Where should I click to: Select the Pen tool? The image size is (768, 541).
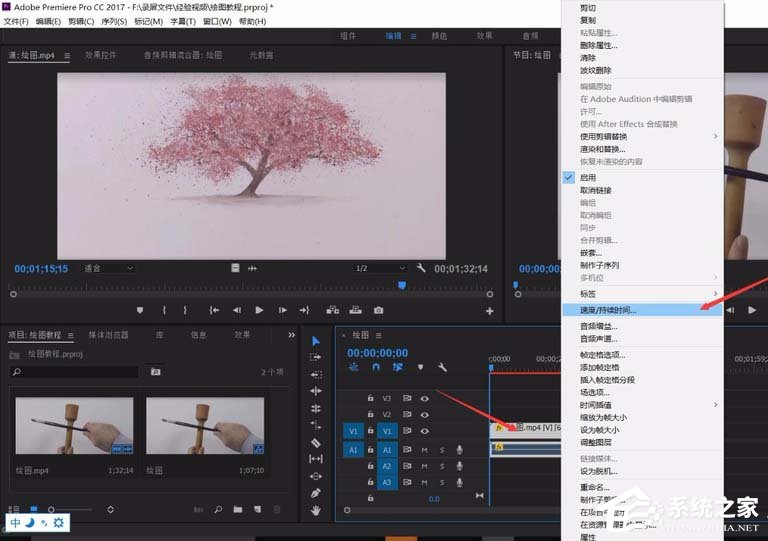pyautogui.click(x=316, y=492)
